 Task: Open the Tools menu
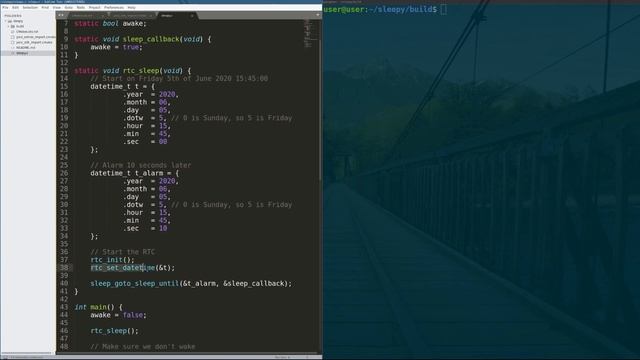click(x=81, y=7)
